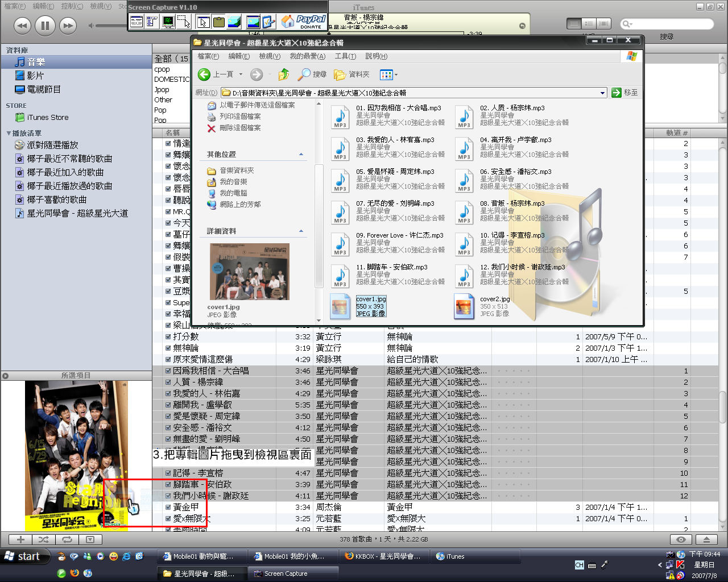This screenshot has width=728, height=582.
Task: Select file 11. 脚踏车 - 安伯政.mp3
Action: pyautogui.click(x=387, y=275)
